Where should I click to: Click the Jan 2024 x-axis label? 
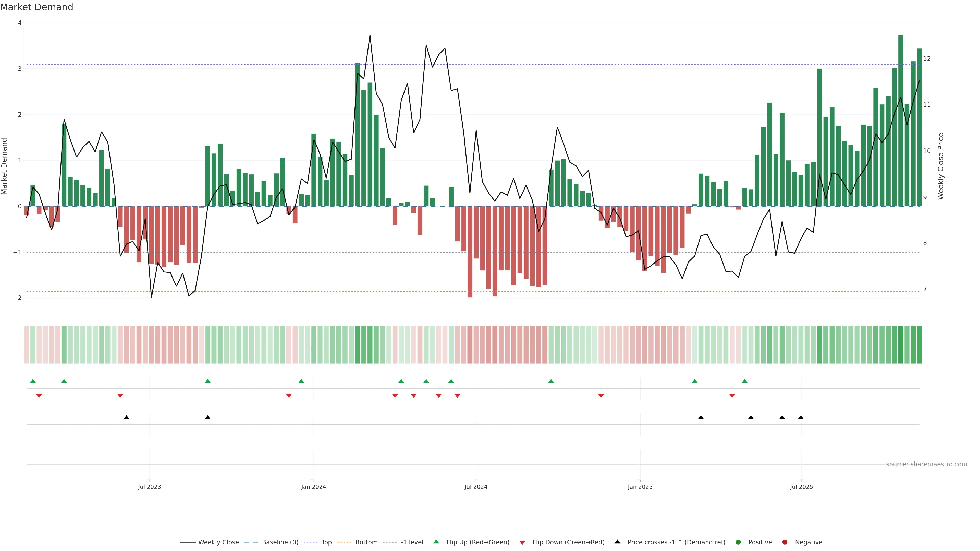(313, 487)
